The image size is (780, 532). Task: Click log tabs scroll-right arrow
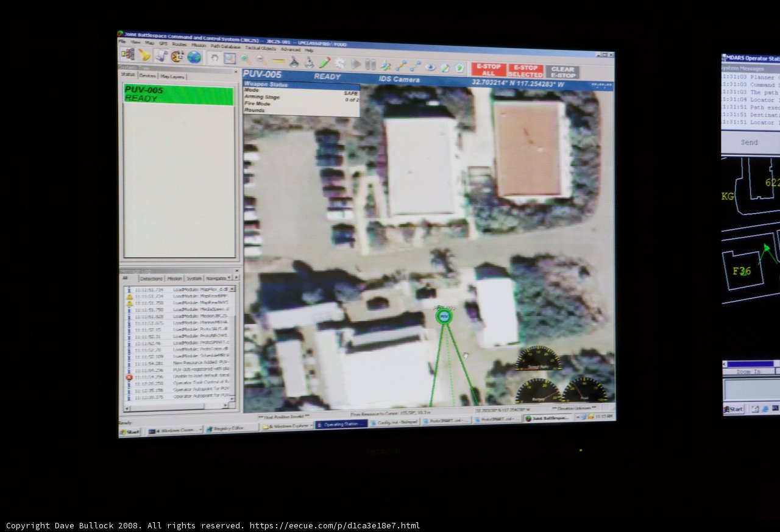pyautogui.click(x=236, y=277)
